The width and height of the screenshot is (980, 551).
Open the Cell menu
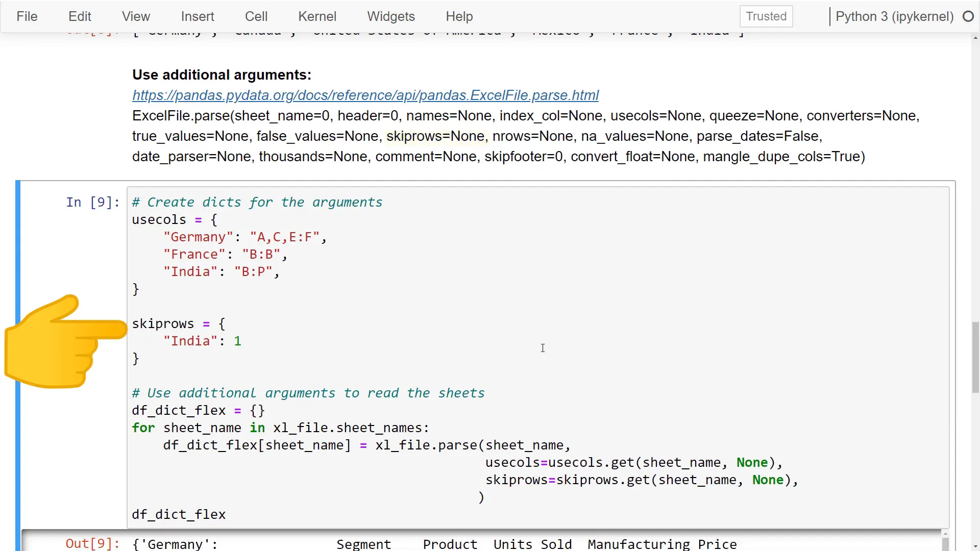pos(256,16)
